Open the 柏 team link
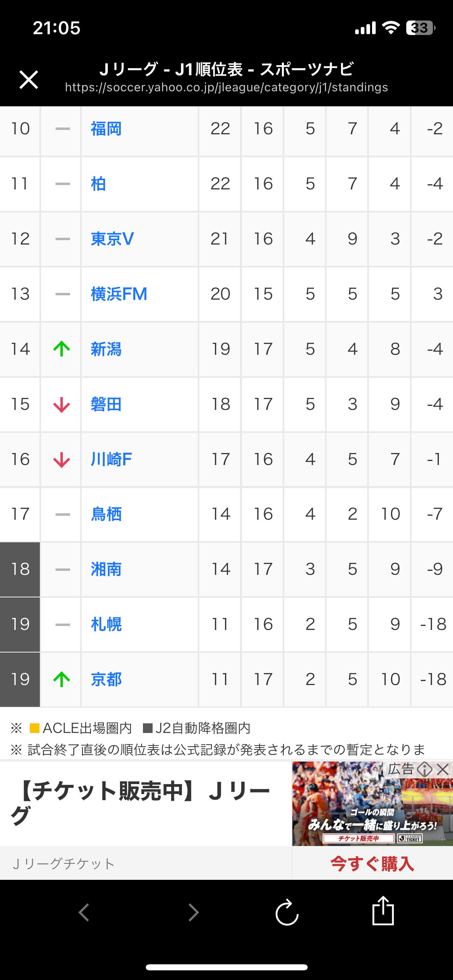This screenshot has width=453, height=980. [99, 184]
